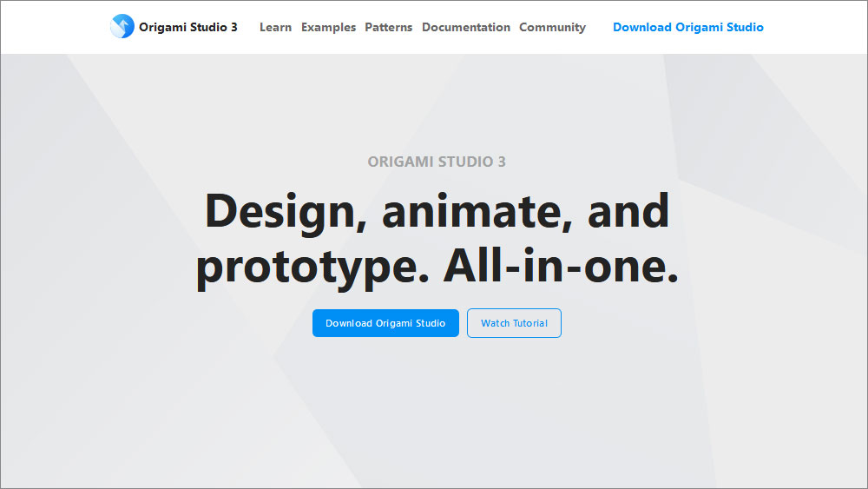The image size is (868, 489).
Task: Click the header Download Origami Studio link
Action: click(687, 27)
